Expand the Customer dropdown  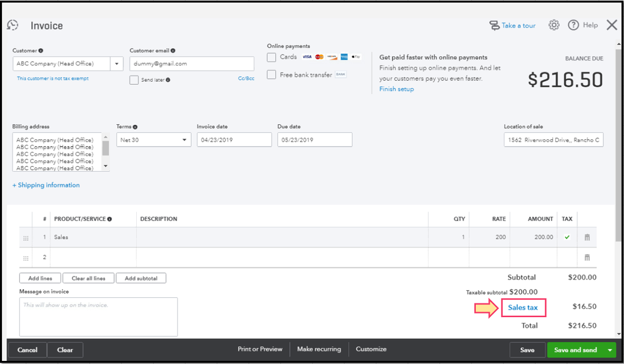tap(117, 64)
